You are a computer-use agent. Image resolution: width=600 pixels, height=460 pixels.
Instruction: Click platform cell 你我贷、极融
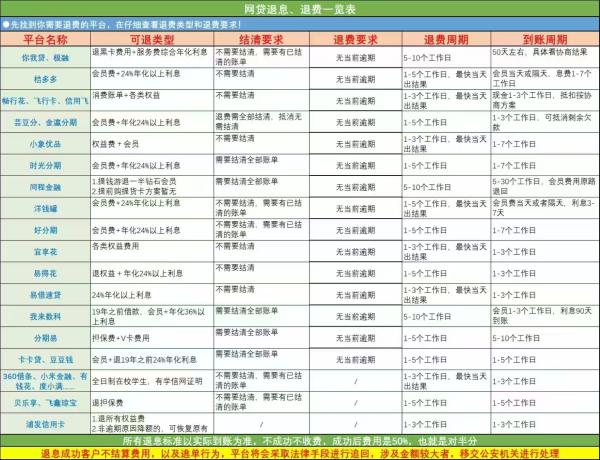pos(45,58)
